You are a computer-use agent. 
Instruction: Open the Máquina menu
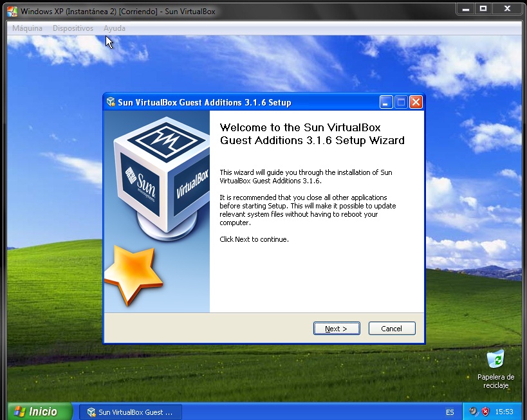(x=27, y=28)
